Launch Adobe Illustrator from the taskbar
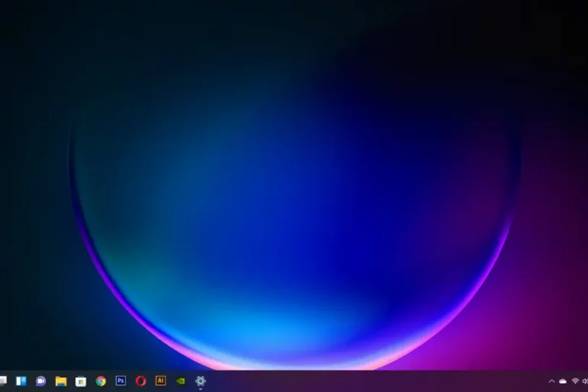The height and width of the screenshot is (392, 588). click(x=160, y=381)
